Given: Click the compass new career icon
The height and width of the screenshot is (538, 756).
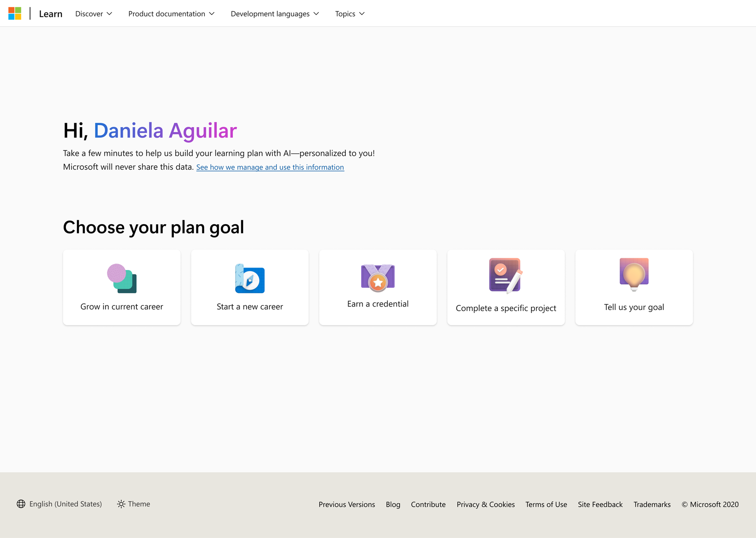Looking at the screenshot, I should point(250,278).
